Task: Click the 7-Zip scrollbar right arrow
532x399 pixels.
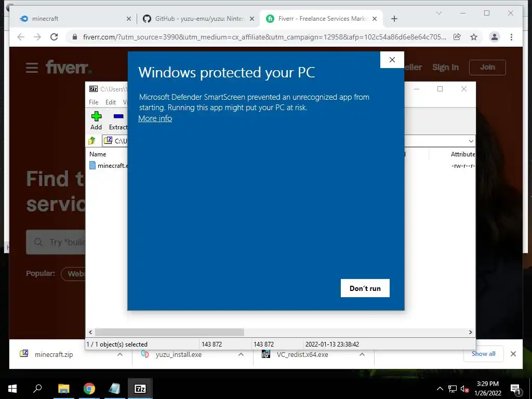Action: pos(471,332)
